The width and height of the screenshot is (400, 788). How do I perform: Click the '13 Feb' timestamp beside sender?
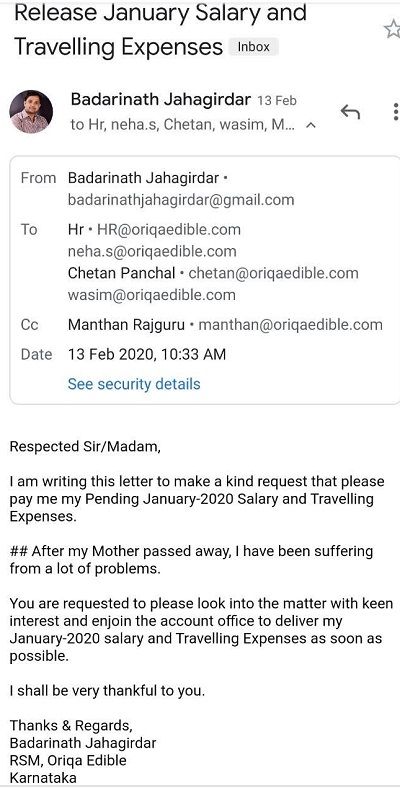tap(277, 101)
